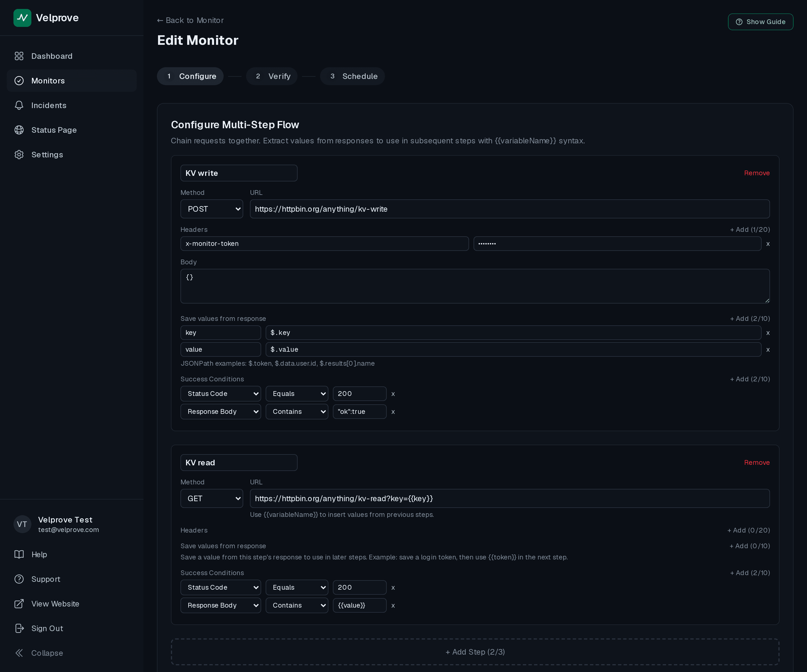Viewport: 807px width, 672px height.
Task: Remove KV read Status Code condition
Action: pyautogui.click(x=393, y=587)
